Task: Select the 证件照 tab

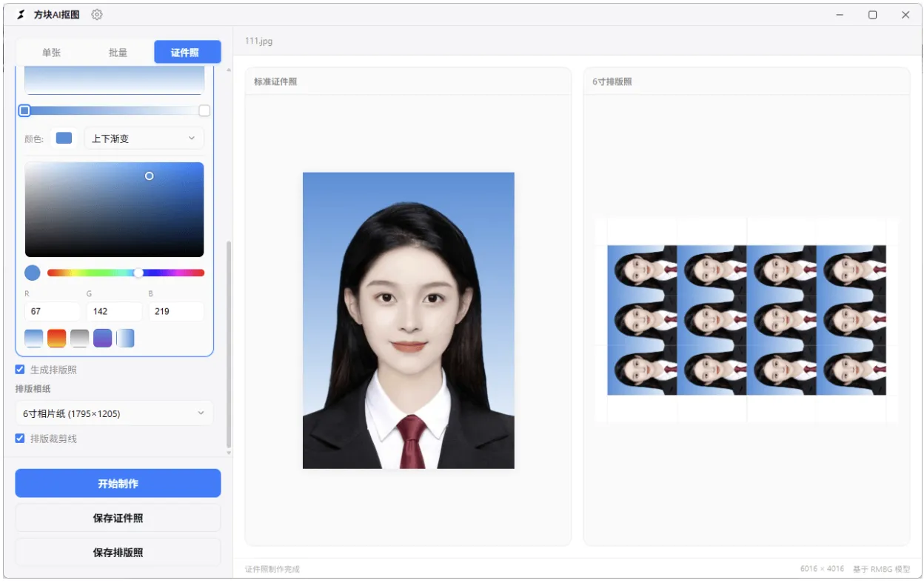Action: point(187,53)
